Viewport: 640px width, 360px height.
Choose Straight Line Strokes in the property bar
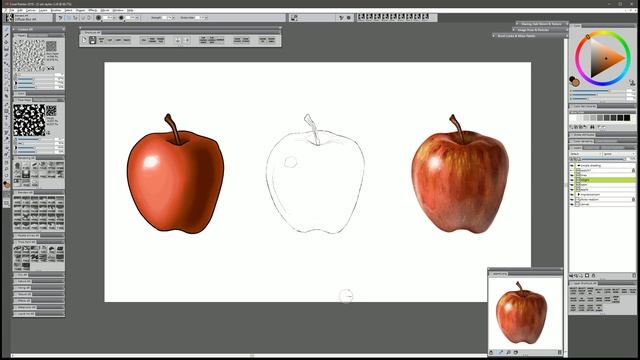click(x=76, y=18)
